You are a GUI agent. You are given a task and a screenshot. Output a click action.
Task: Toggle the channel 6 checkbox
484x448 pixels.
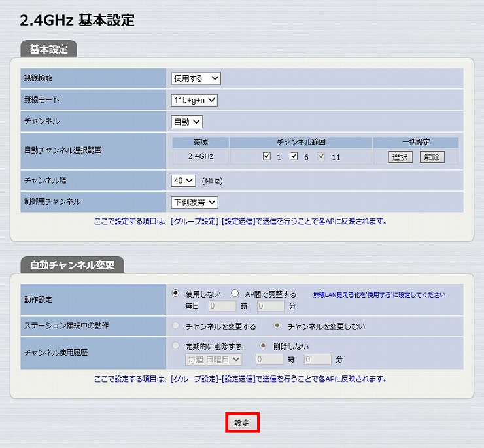tap(294, 156)
